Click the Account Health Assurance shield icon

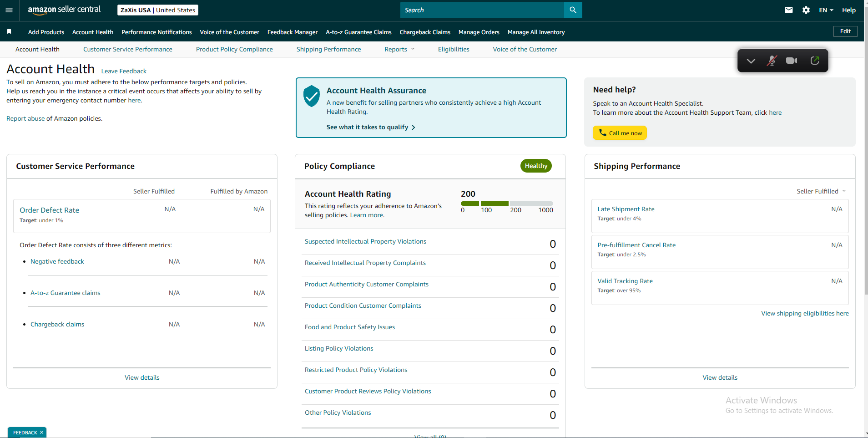coord(312,96)
